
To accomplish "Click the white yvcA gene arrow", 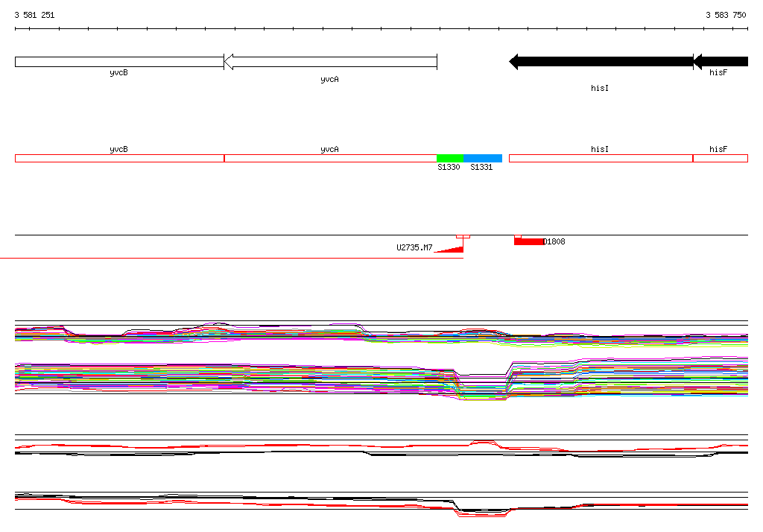I will pos(330,62).
